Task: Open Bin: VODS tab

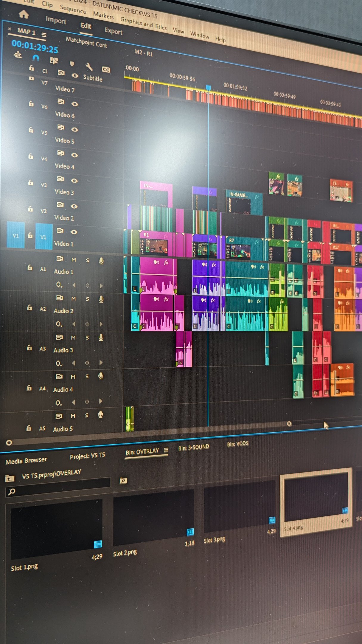Action: 238,444
